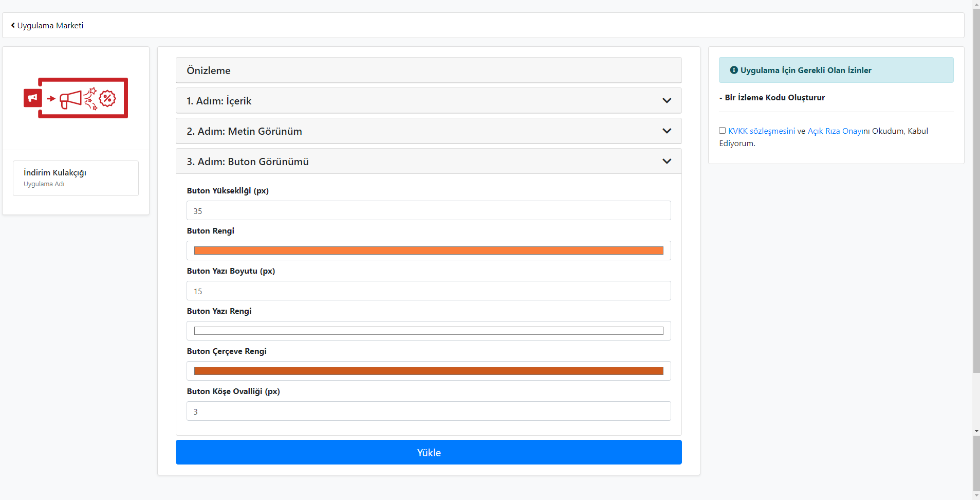This screenshot has width=980, height=500.
Task: Expand the 1. Adım: İçerik section
Action: [x=429, y=101]
